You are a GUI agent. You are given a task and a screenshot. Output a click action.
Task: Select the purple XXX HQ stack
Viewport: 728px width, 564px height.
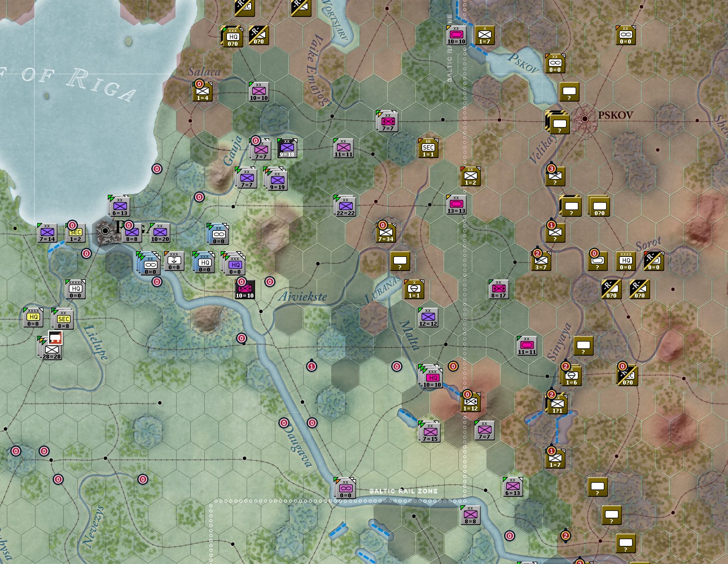[234, 263]
